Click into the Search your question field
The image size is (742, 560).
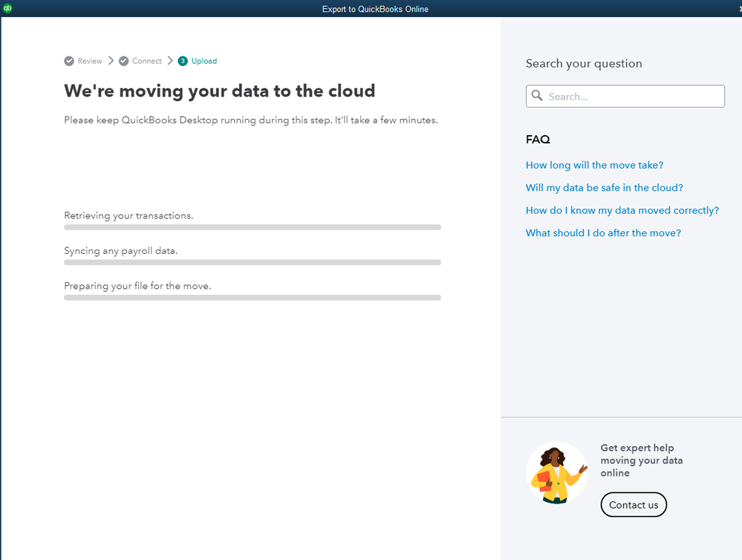[634, 97]
